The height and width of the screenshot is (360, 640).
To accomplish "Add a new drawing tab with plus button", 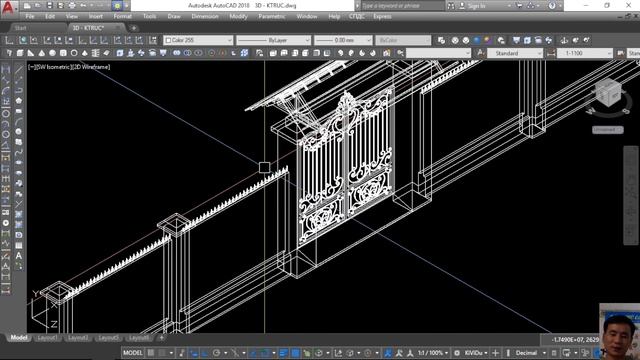I will point(133,28).
